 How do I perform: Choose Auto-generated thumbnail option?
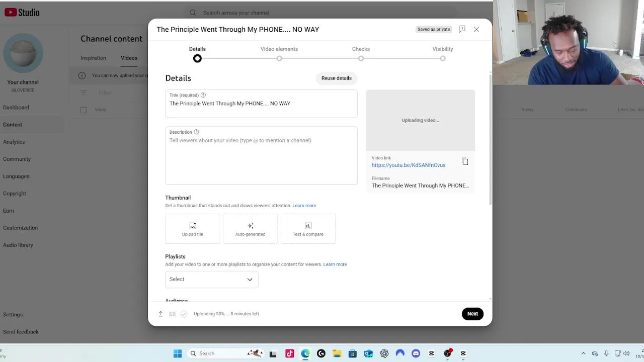(x=250, y=229)
